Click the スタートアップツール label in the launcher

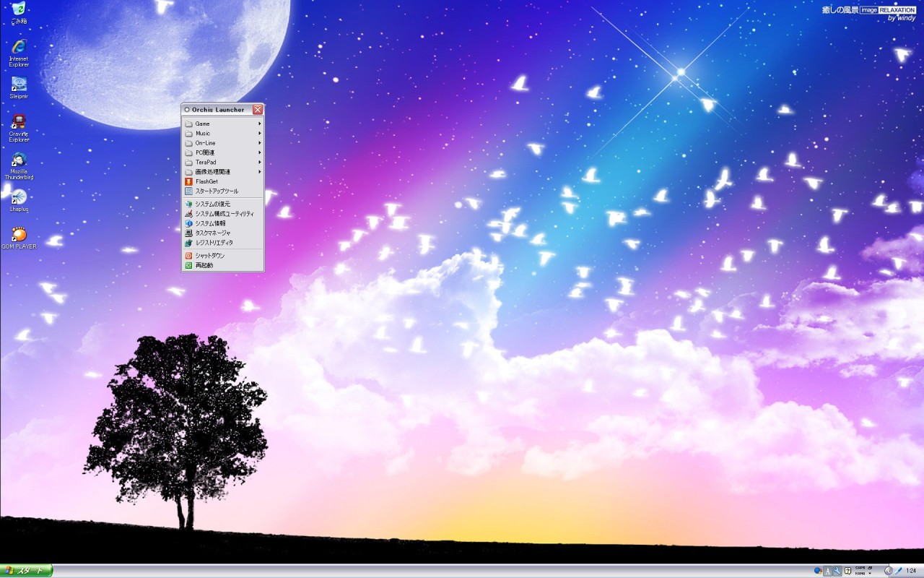(217, 191)
